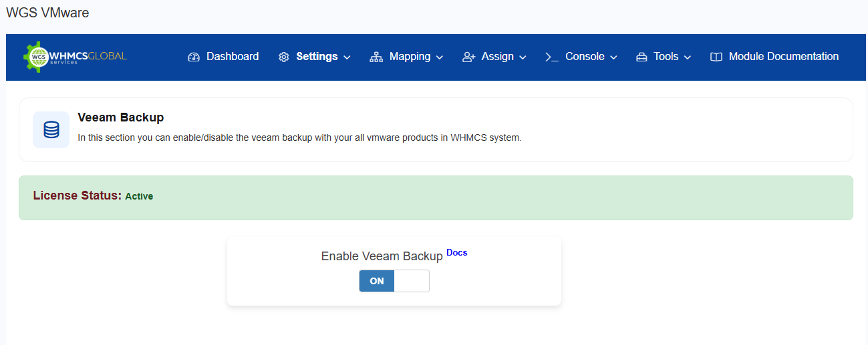Click the WGS VMware page title
868x345 pixels.
[x=47, y=13]
